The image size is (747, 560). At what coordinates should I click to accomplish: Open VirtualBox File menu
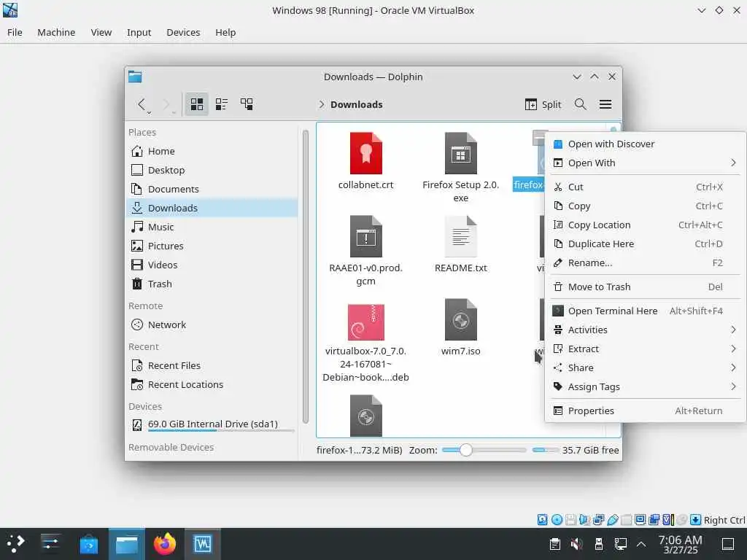tap(15, 32)
